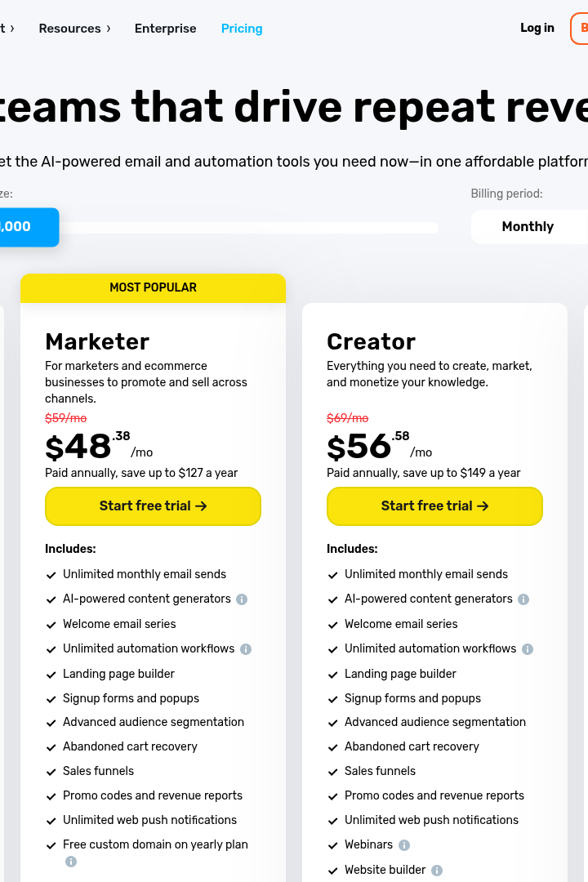Click info icon beside Marketer Unlimited automation workflows
The image size is (588, 882).
(246, 649)
